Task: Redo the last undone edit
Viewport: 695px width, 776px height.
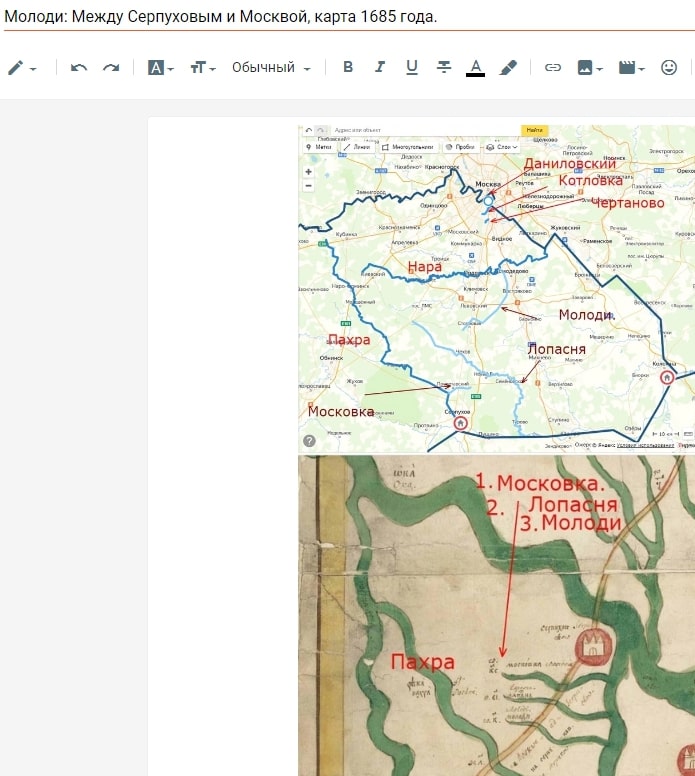Action: click(111, 67)
